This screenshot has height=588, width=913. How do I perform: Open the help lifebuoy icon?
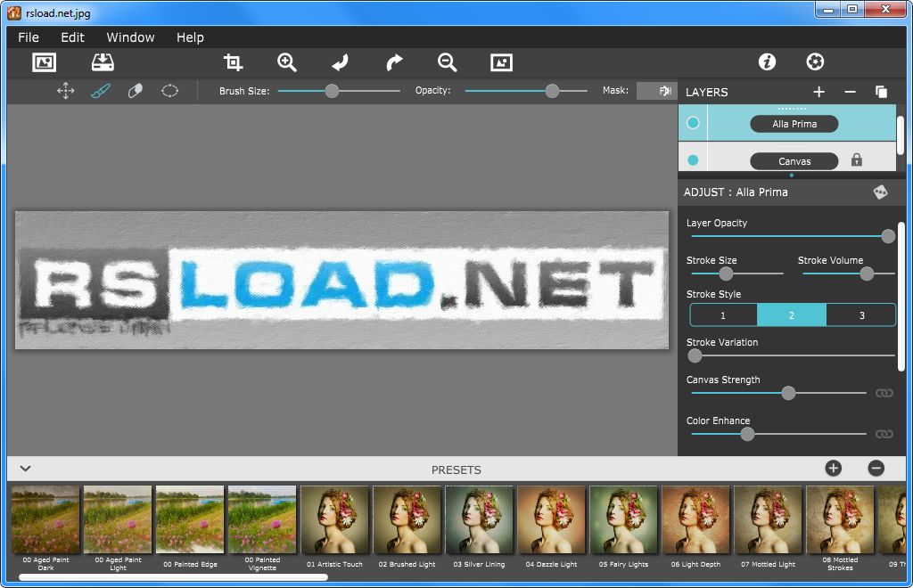[815, 61]
